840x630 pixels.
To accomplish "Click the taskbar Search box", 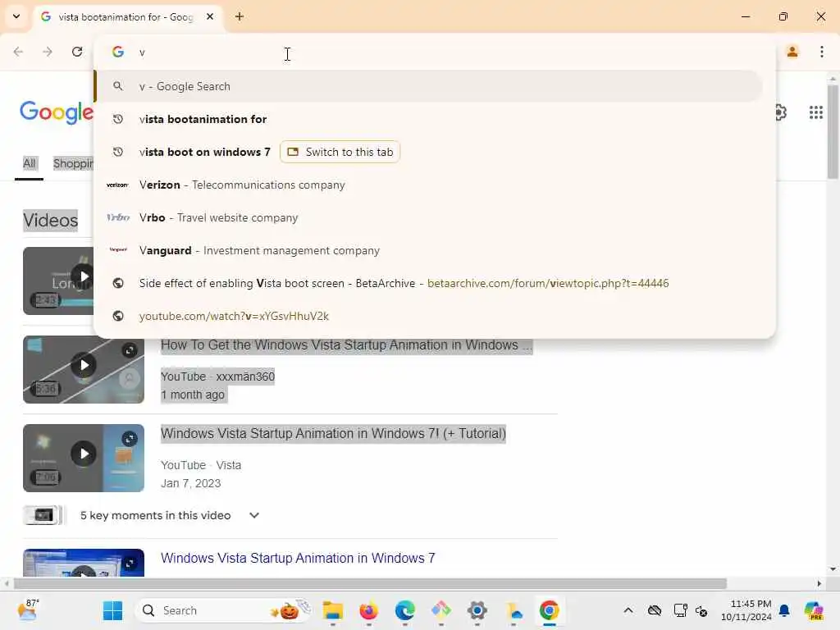I will point(224,610).
